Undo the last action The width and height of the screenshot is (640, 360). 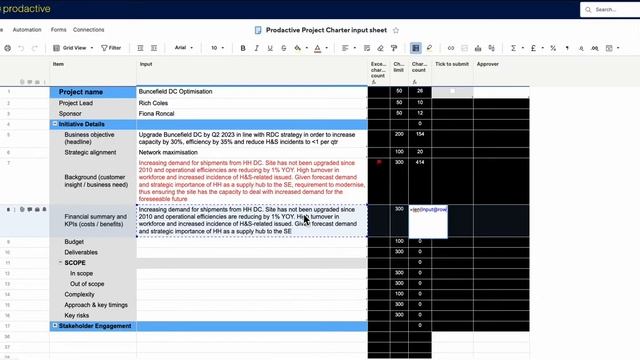(x=21, y=48)
